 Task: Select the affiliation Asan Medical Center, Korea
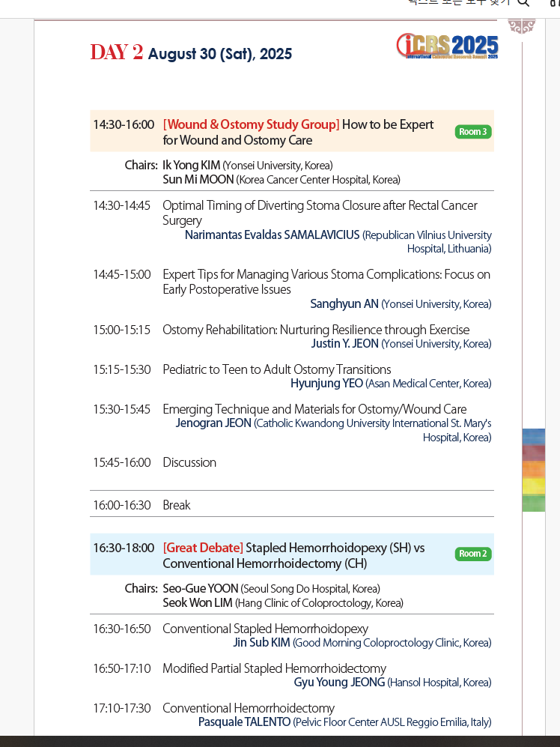coord(428,384)
